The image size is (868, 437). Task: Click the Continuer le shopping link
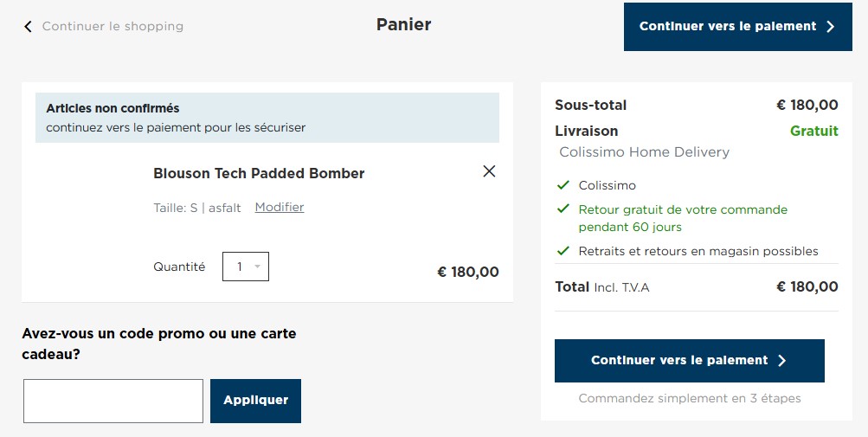pos(113,26)
